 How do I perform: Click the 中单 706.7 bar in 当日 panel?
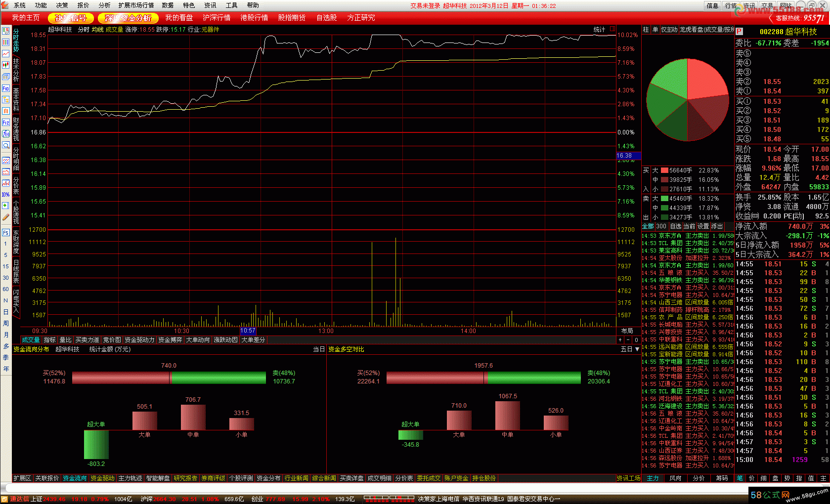(x=193, y=417)
